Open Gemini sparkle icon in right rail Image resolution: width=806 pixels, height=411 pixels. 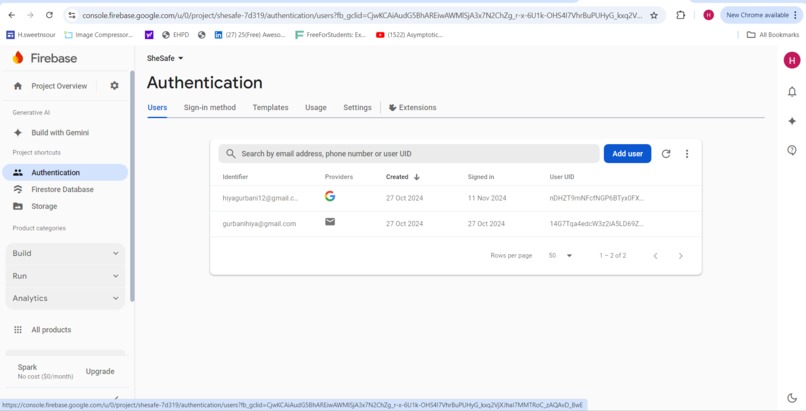tap(792, 121)
